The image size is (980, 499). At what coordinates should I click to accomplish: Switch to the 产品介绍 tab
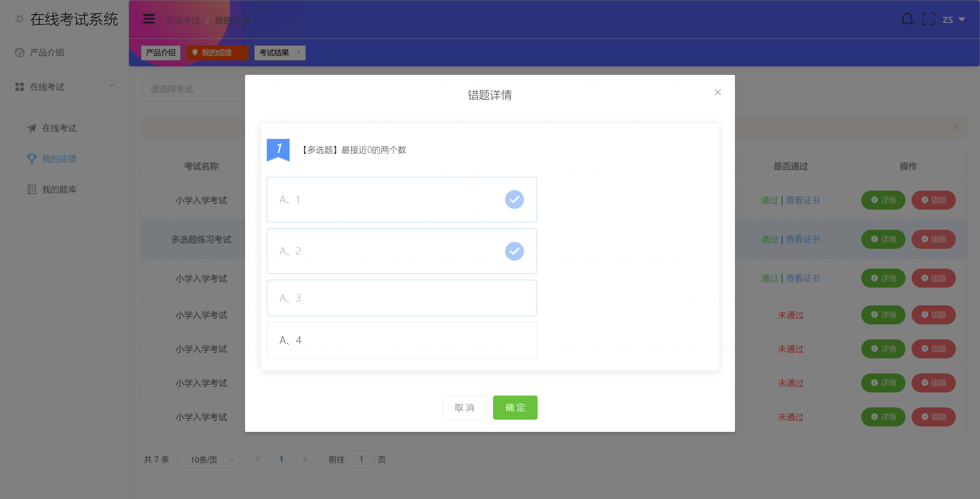click(161, 53)
